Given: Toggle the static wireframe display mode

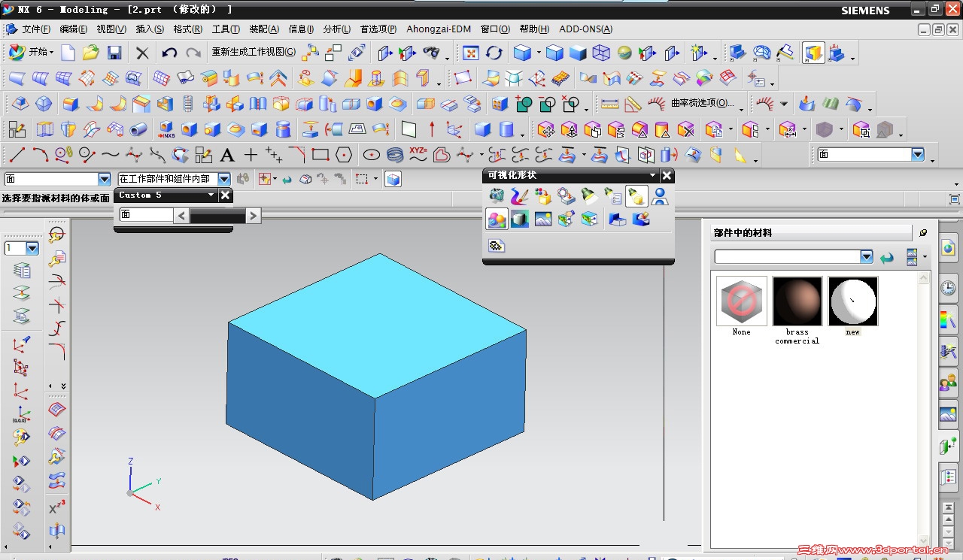Looking at the screenshot, I should pyautogui.click(x=601, y=53).
